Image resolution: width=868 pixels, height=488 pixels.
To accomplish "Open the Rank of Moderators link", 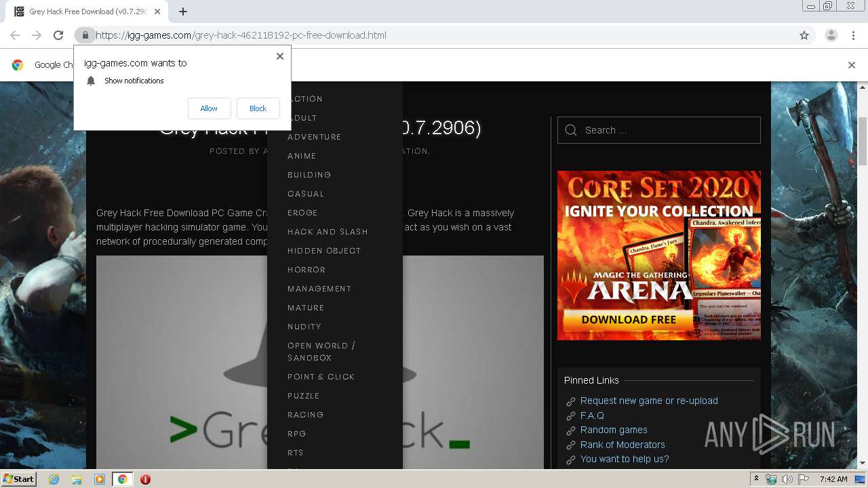I will (623, 445).
